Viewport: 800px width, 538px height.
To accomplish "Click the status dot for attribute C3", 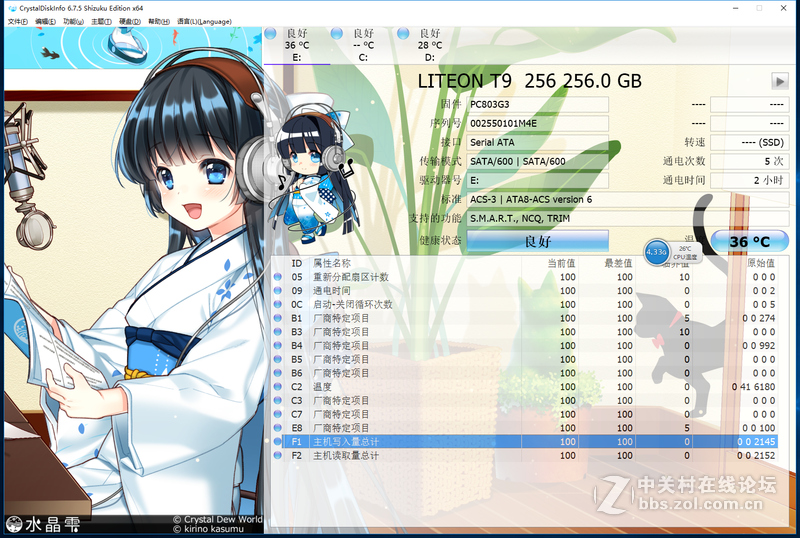I will click(x=278, y=401).
